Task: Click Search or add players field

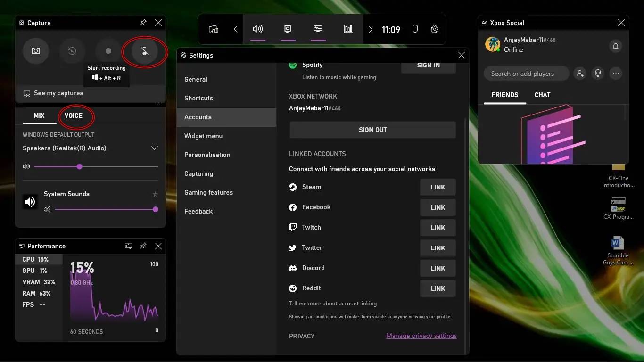Action: click(x=527, y=74)
